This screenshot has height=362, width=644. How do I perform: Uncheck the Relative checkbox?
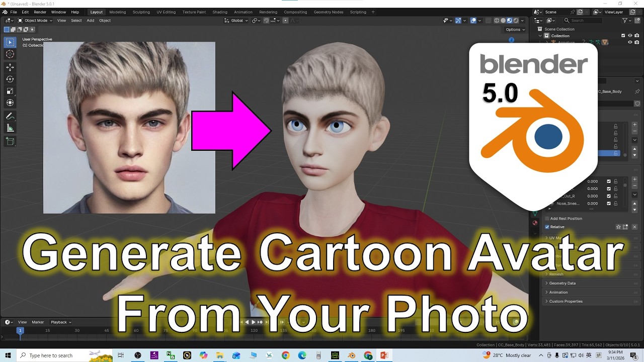tap(547, 227)
